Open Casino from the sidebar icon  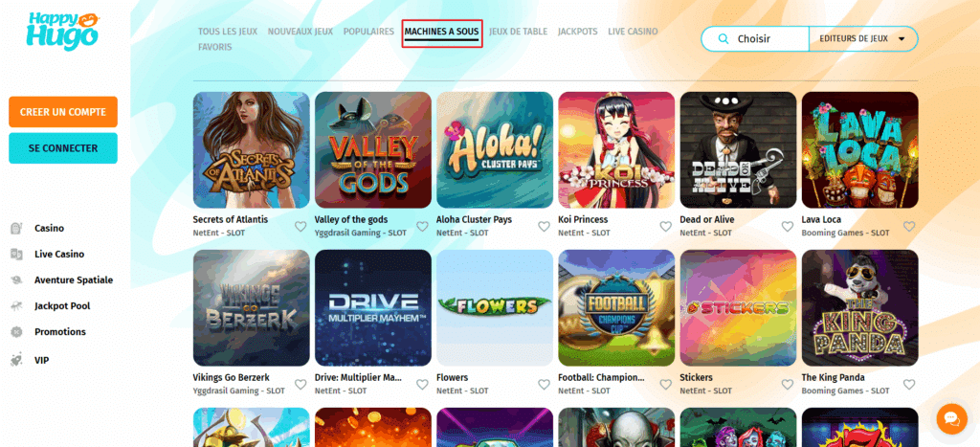[x=17, y=228]
